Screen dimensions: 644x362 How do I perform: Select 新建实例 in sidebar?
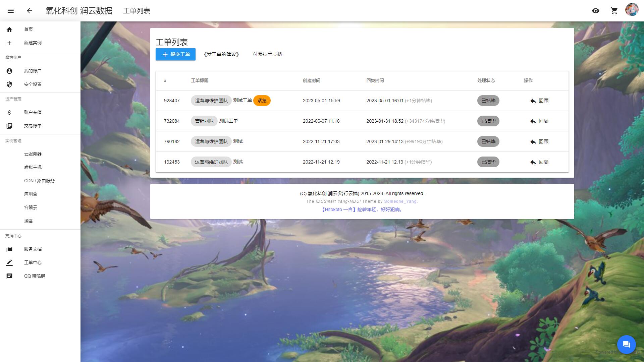pos(40,43)
